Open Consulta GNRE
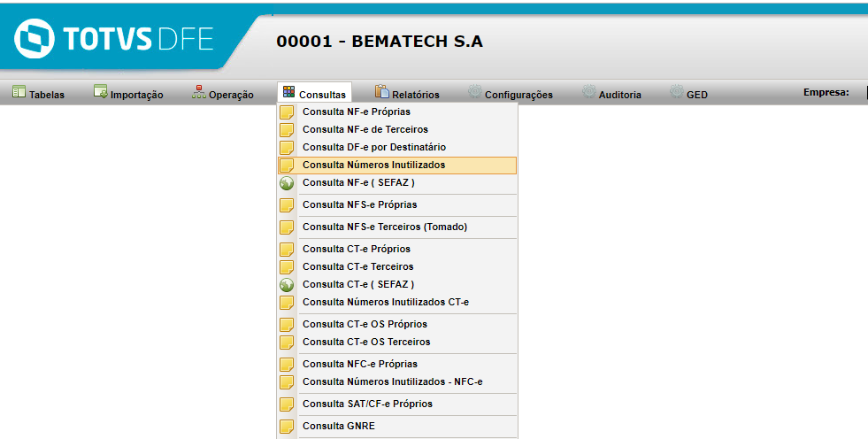The width and height of the screenshot is (868, 439). pyautogui.click(x=397, y=427)
